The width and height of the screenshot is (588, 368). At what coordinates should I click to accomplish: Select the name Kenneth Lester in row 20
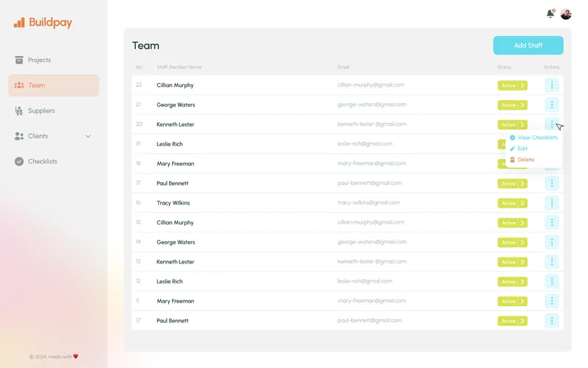[x=175, y=124]
